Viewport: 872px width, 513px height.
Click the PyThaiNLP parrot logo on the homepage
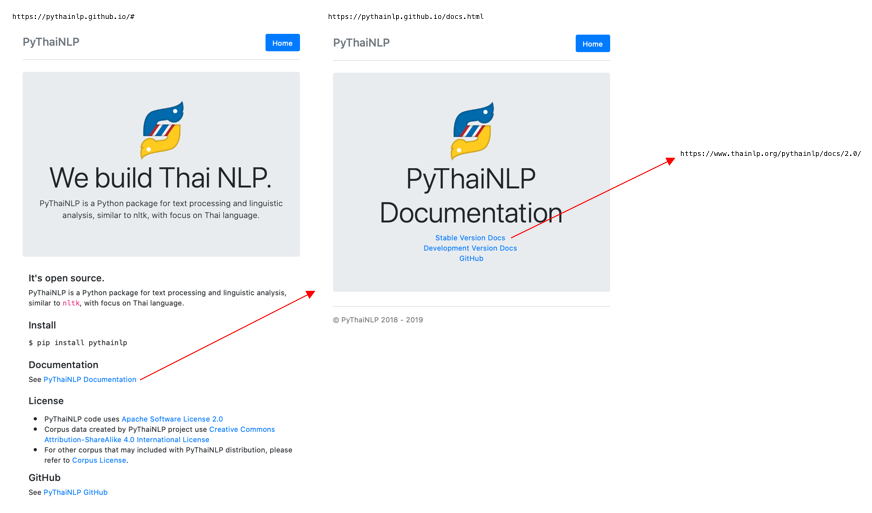click(161, 130)
